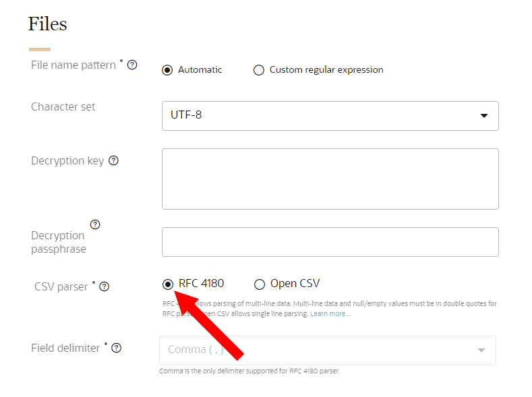Focus the Decryption passphrase input field
Viewport: 532px width, 397px height.
tap(330, 242)
